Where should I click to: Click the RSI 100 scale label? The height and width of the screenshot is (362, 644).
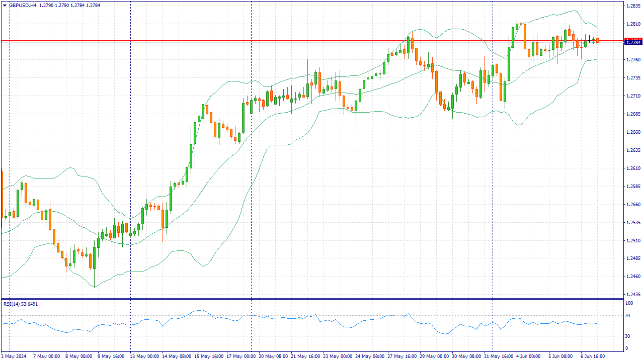point(629,303)
